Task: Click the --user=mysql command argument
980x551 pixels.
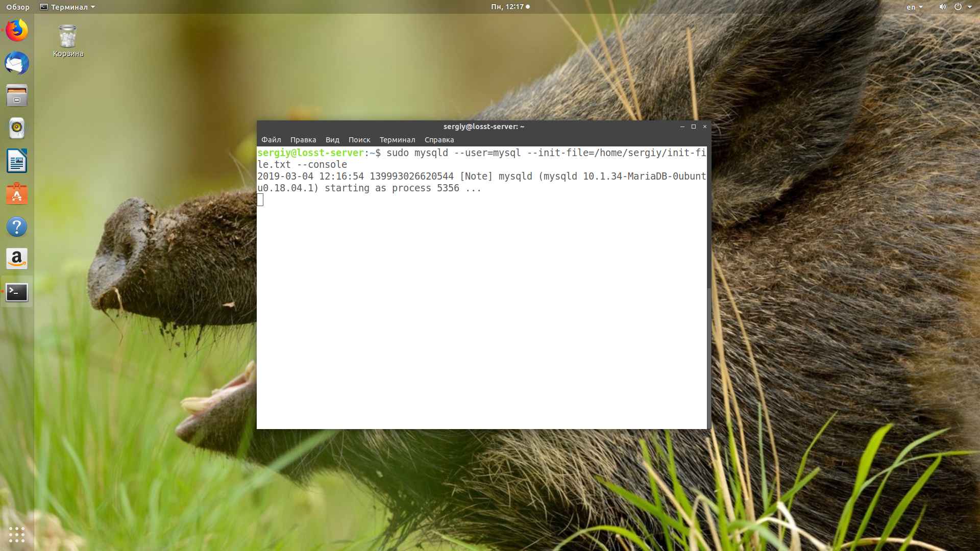Action: [487, 153]
